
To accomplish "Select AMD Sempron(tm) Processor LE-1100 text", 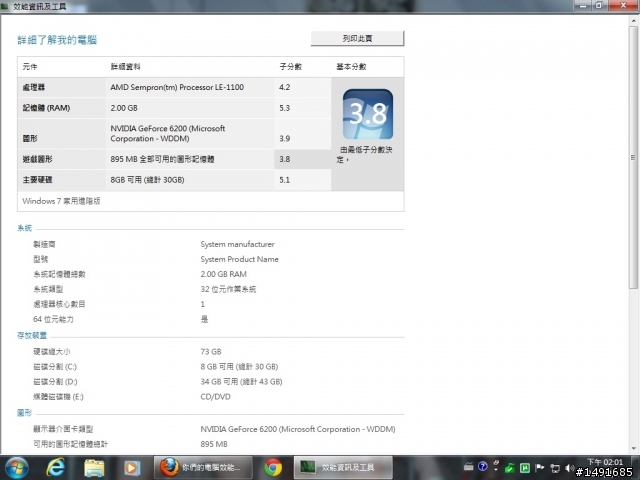I will click(x=177, y=87).
